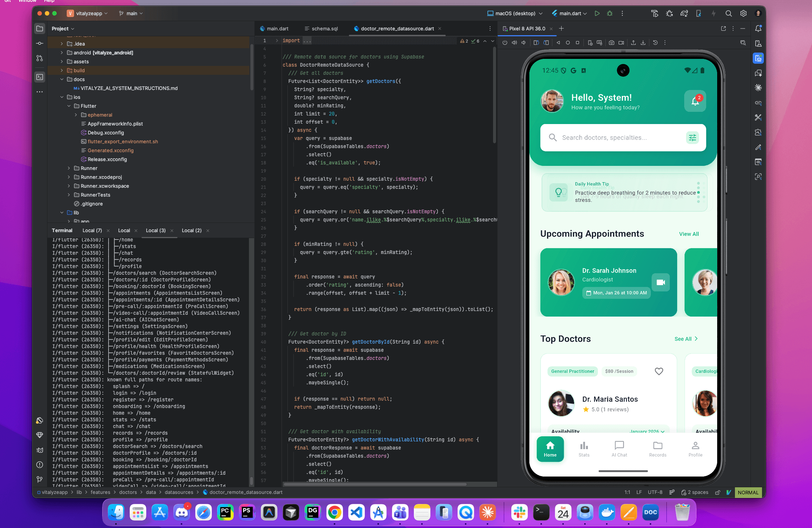Expand the Runner folder in the Project panel
The image size is (812, 528).
tap(69, 168)
